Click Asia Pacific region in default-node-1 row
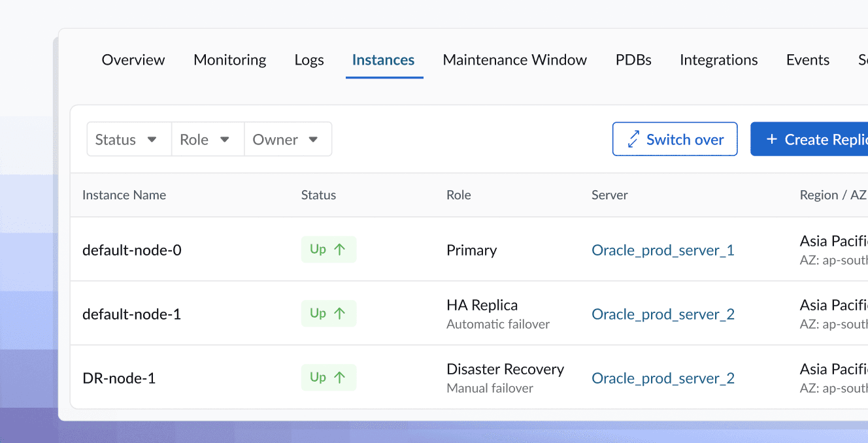 coord(834,305)
